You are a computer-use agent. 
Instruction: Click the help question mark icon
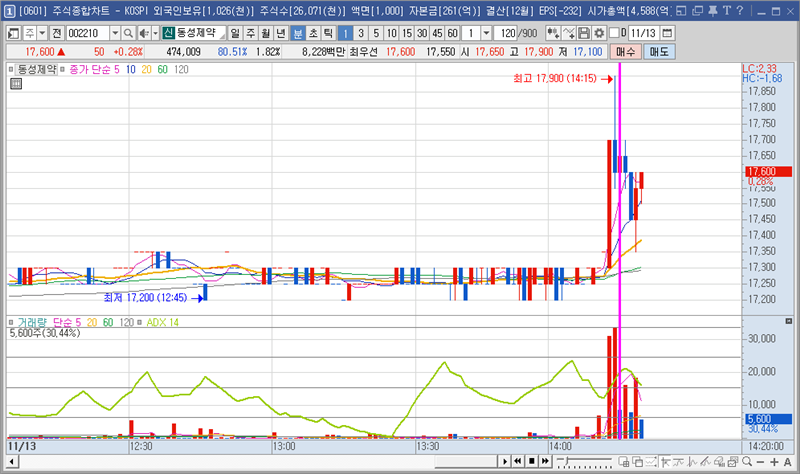pos(740,10)
